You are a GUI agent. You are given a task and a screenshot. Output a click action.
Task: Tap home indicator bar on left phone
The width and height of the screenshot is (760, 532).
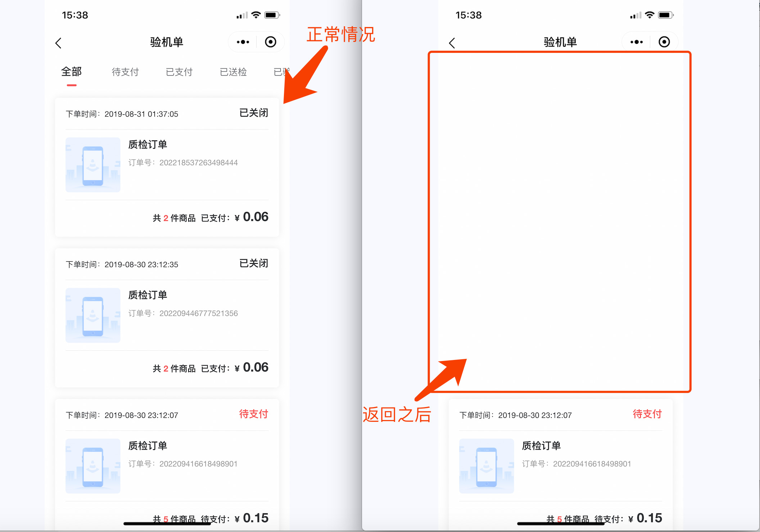(x=167, y=524)
